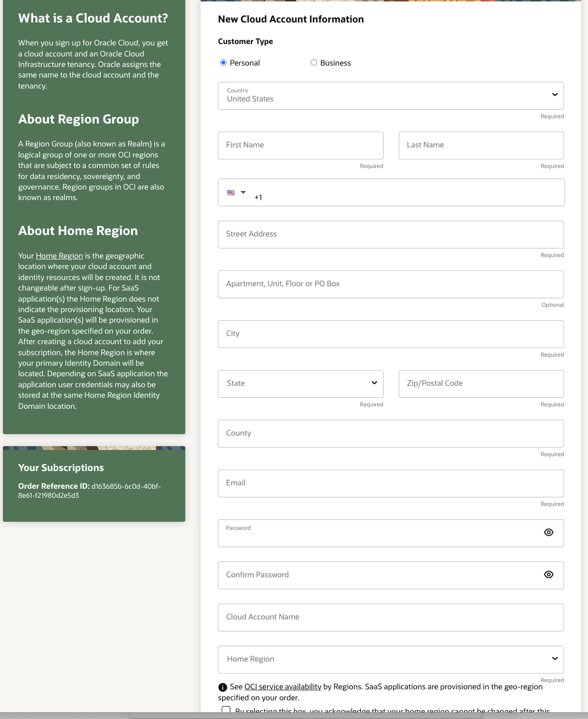Click the County input field
The image size is (588, 719).
pos(390,433)
